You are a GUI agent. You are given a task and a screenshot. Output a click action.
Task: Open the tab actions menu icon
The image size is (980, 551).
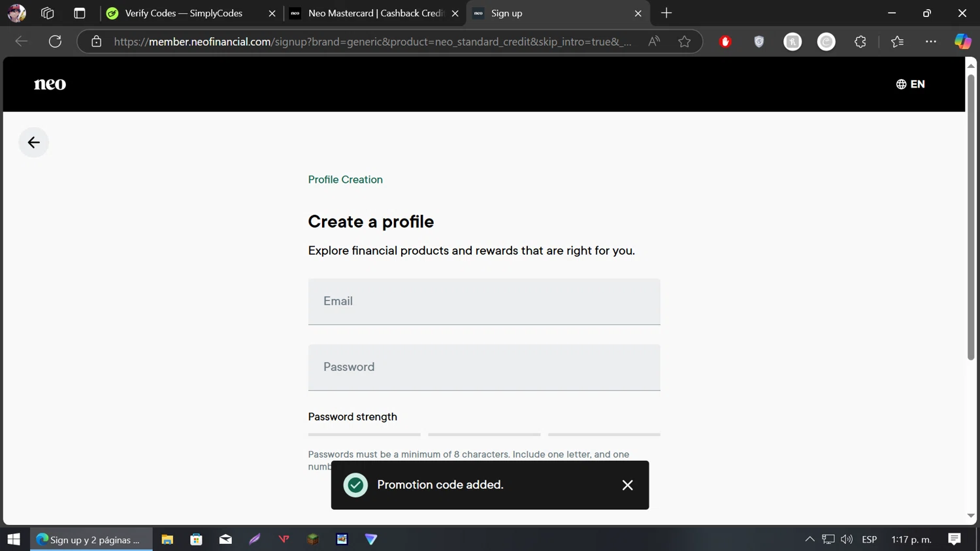[80, 13]
